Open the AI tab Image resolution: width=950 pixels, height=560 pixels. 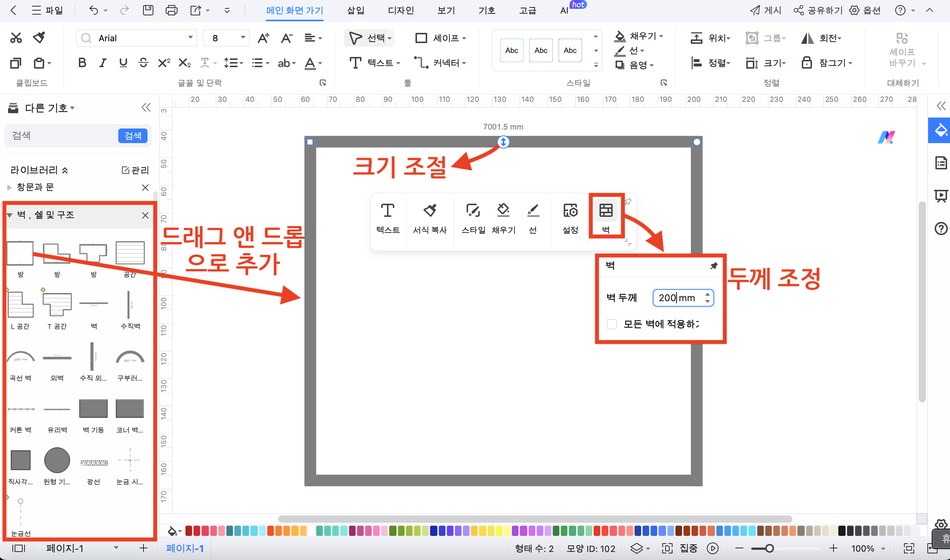pyautogui.click(x=564, y=11)
